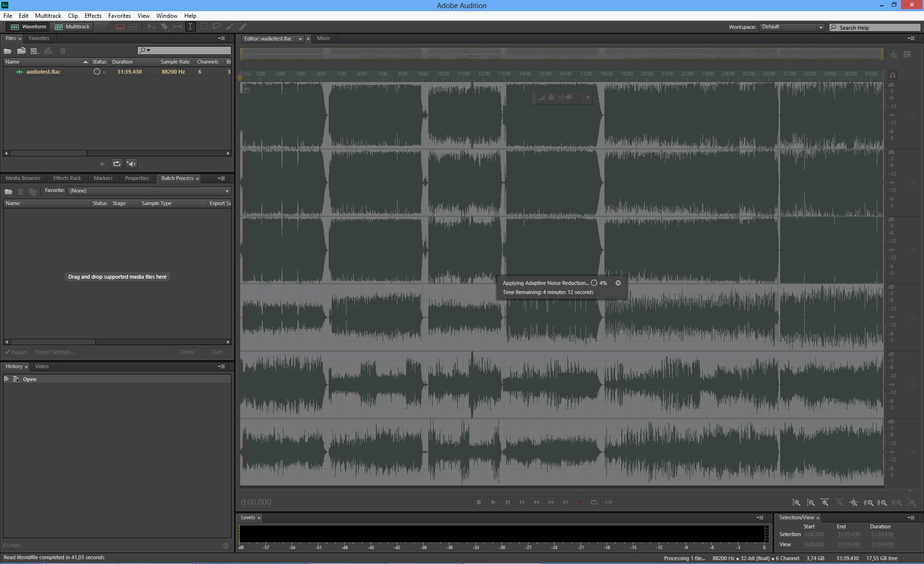The height and width of the screenshot is (564, 924).
Task: Expand the Open history entry
Action: point(6,379)
